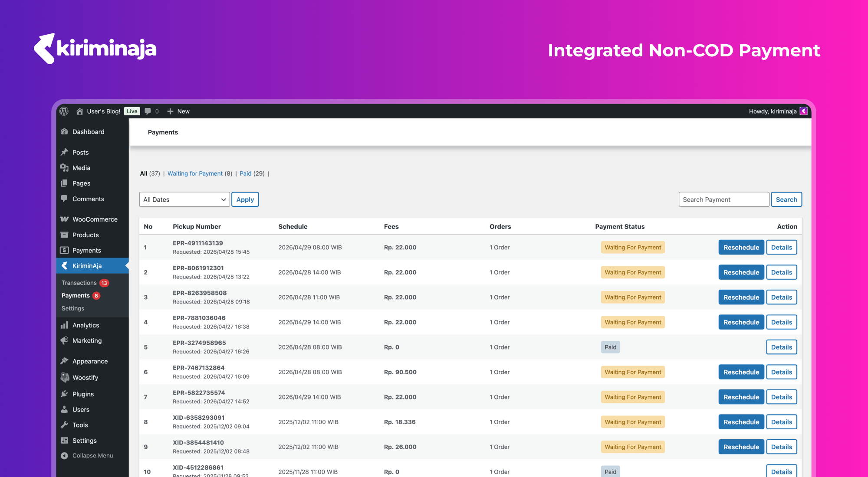Click pickup number EPR-5822735574

pos(199,393)
